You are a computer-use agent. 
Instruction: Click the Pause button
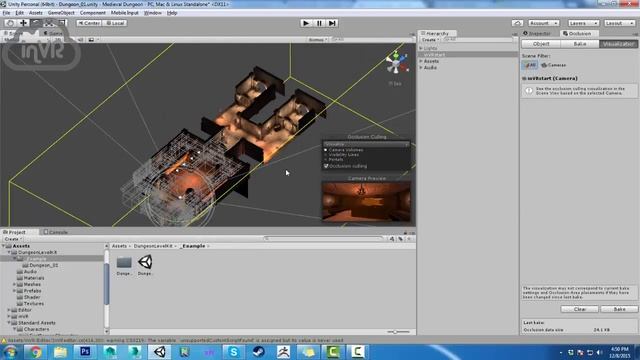pyautogui.click(x=319, y=23)
